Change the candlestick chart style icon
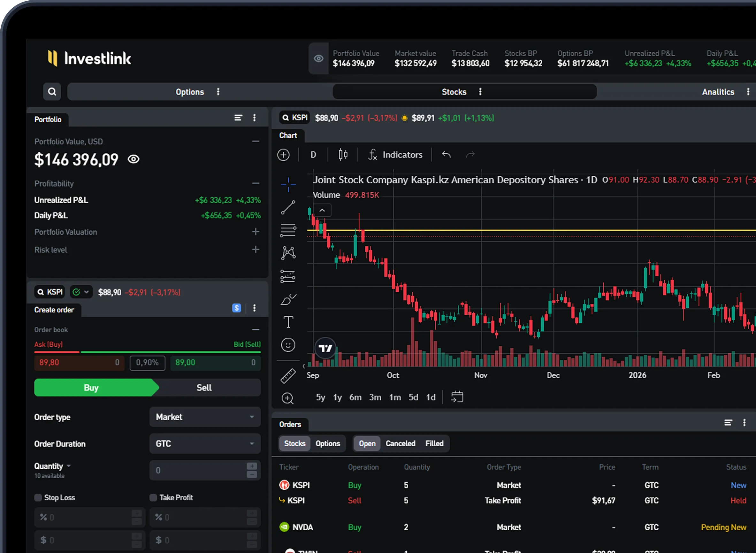This screenshot has width=756, height=553. pyautogui.click(x=343, y=155)
